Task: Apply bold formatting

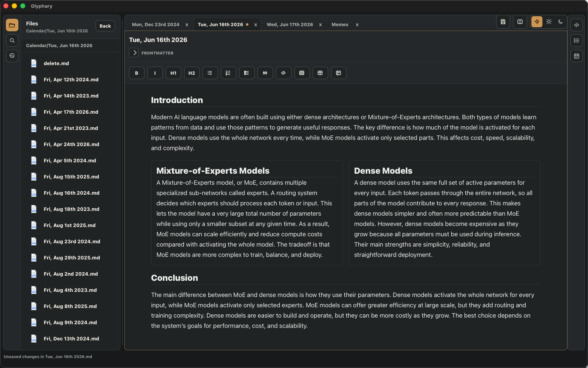Action: (137, 73)
